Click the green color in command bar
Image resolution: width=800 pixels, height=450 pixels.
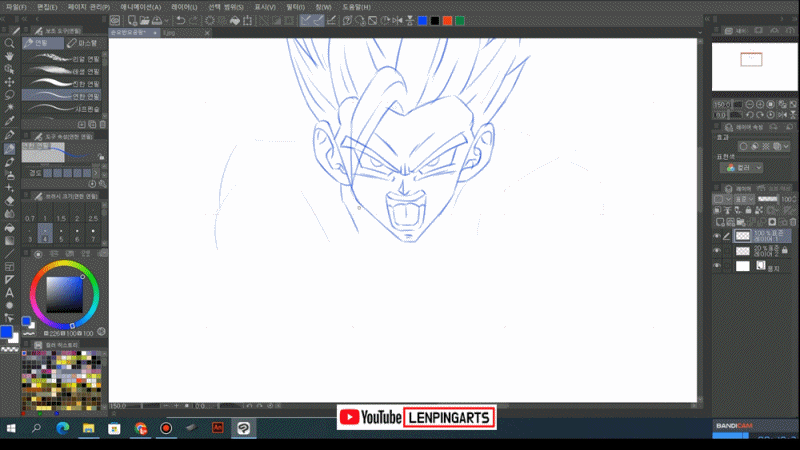[460, 20]
